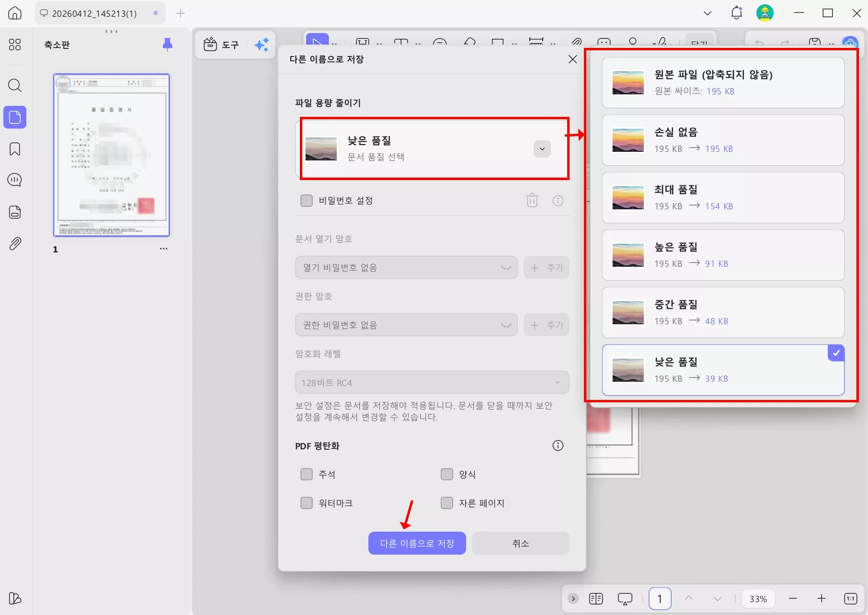This screenshot has height=615, width=868.
Task: Open the comments panel in the sidebar
Action: click(15, 180)
